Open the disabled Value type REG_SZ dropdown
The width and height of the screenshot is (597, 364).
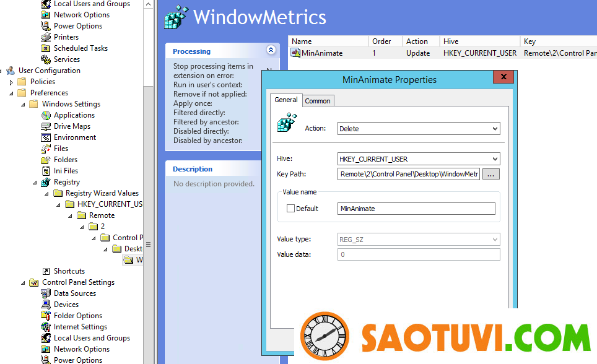click(419, 240)
